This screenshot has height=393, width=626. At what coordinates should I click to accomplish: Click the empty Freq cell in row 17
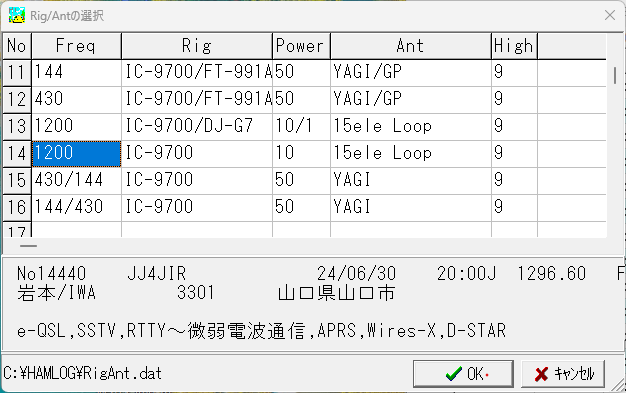(76, 230)
